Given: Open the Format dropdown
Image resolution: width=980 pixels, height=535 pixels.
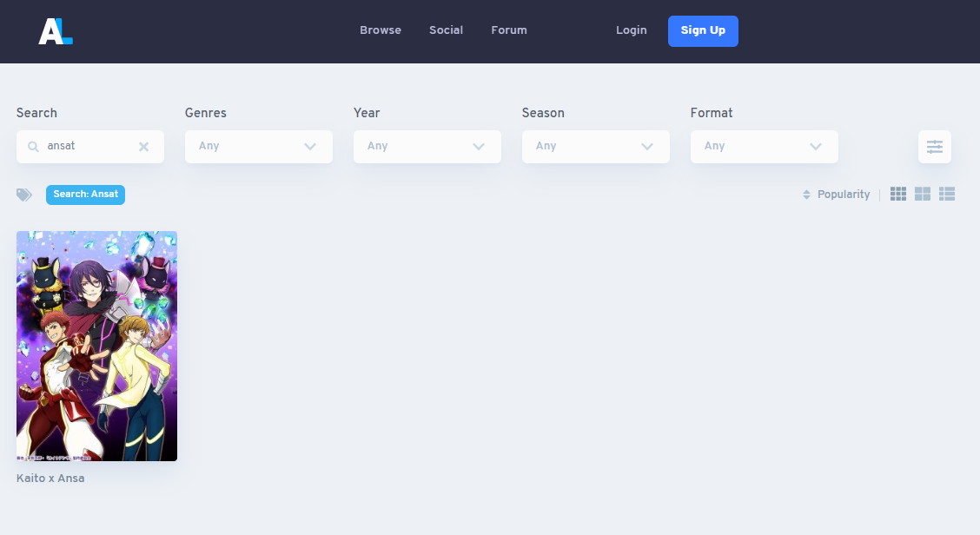Looking at the screenshot, I should [765, 147].
